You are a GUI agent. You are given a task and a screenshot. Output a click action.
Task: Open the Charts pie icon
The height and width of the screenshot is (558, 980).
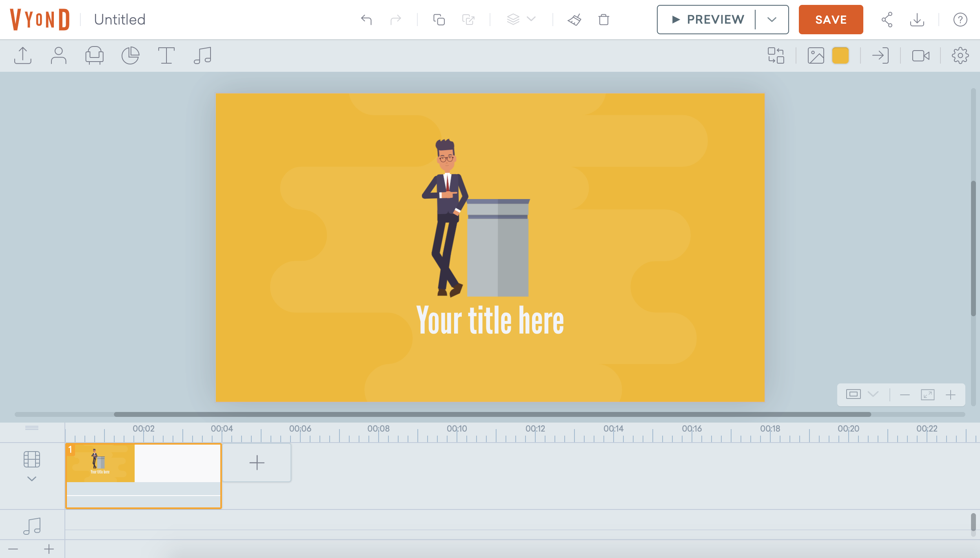(x=130, y=55)
